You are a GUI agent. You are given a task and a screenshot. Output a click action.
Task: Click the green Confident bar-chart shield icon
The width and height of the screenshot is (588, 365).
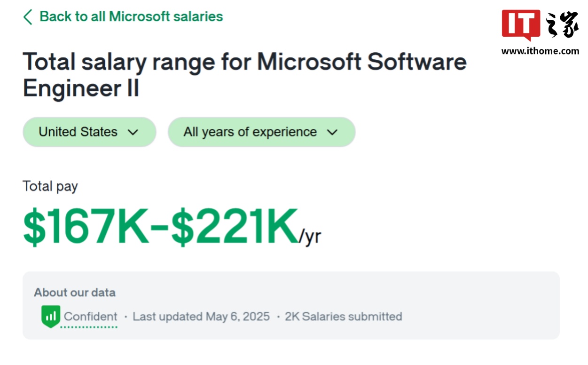click(x=50, y=316)
